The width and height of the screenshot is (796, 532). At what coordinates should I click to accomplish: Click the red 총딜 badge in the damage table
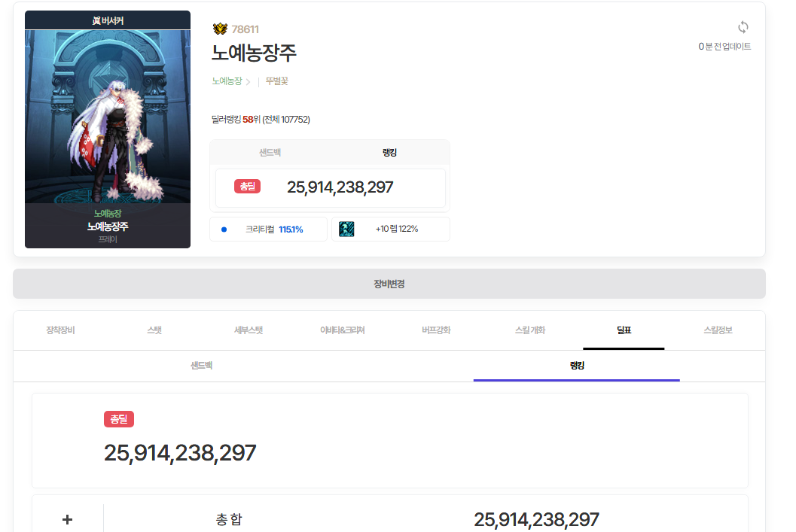[x=119, y=420]
